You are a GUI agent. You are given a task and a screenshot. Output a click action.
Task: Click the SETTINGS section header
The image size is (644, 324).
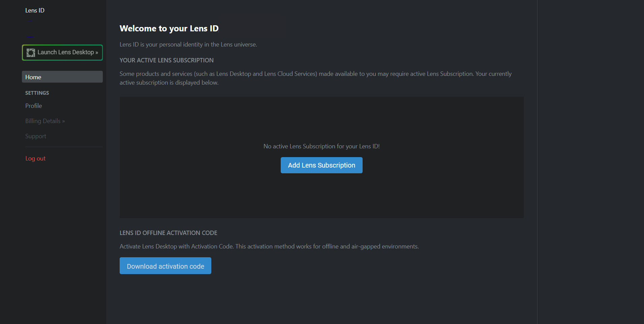tap(37, 93)
